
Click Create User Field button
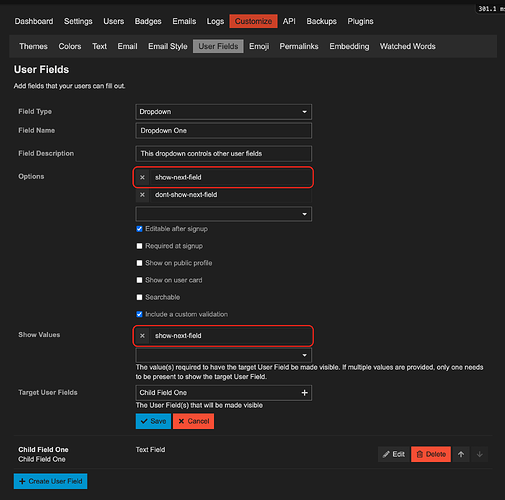51,481
